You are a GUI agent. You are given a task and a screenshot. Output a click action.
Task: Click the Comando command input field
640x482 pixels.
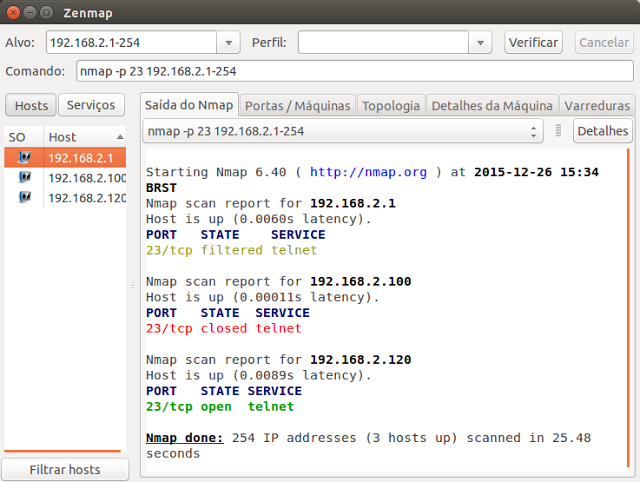tap(355, 71)
